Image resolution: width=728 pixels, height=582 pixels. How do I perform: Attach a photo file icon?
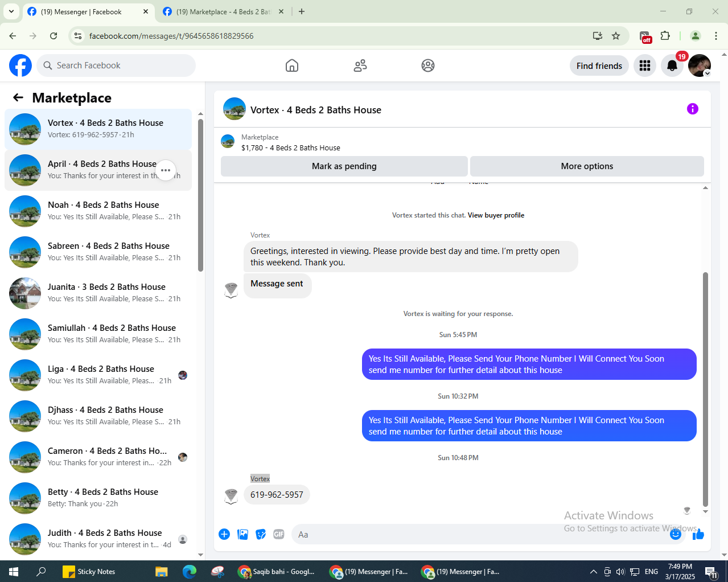coord(242,534)
